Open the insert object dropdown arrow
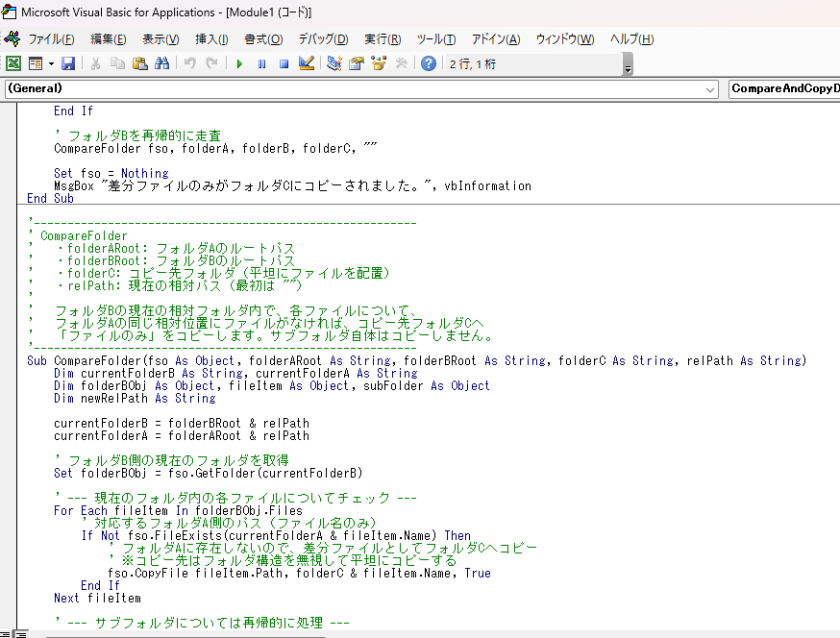The image size is (840, 638). (52, 63)
